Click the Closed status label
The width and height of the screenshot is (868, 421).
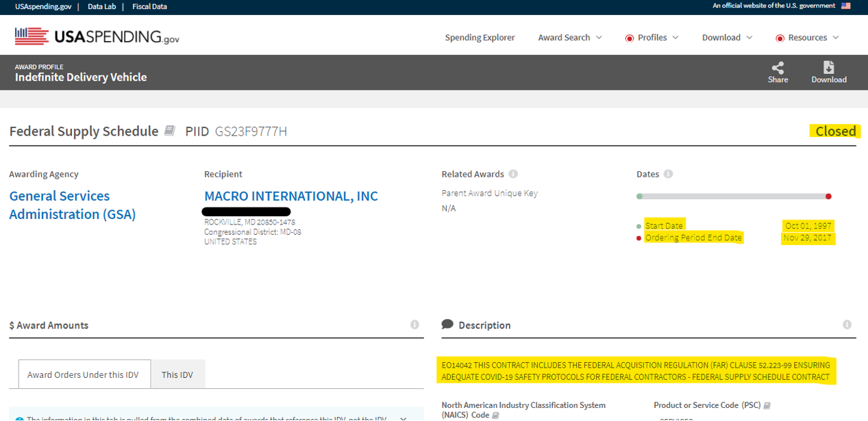click(x=835, y=131)
